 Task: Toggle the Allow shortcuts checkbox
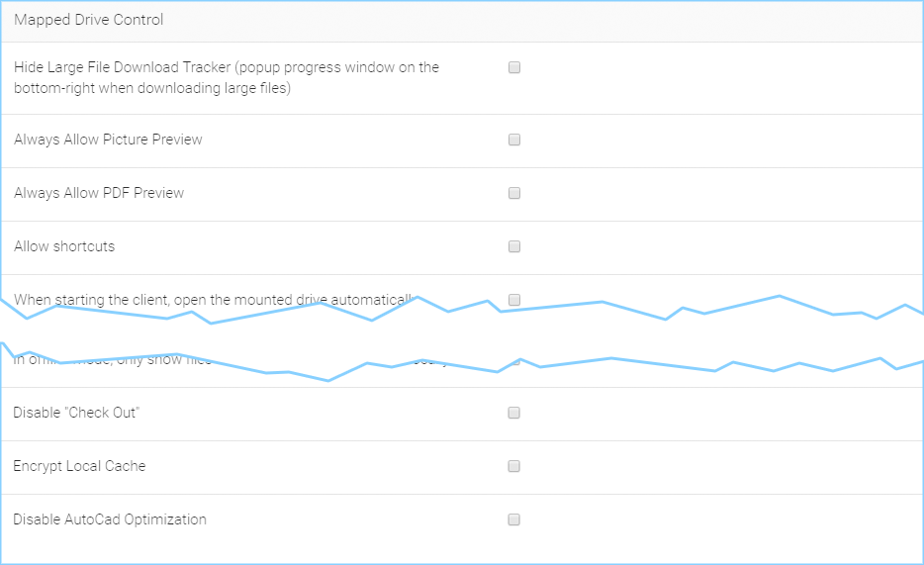click(514, 246)
